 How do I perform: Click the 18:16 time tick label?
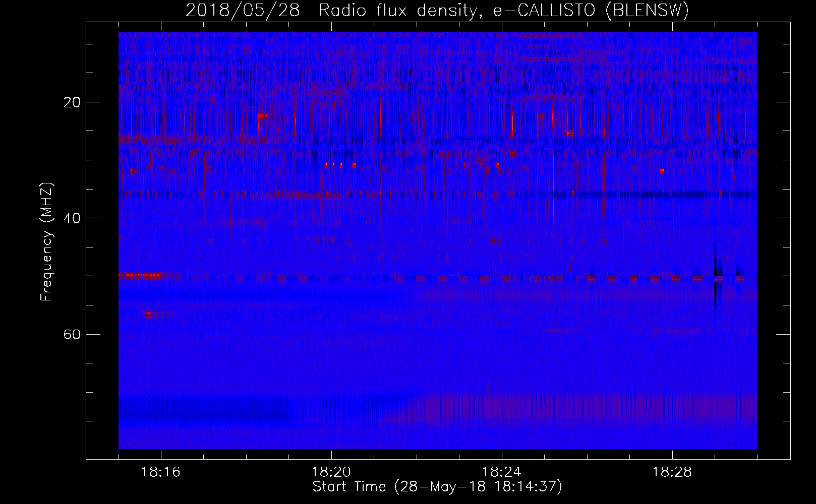click(x=161, y=472)
